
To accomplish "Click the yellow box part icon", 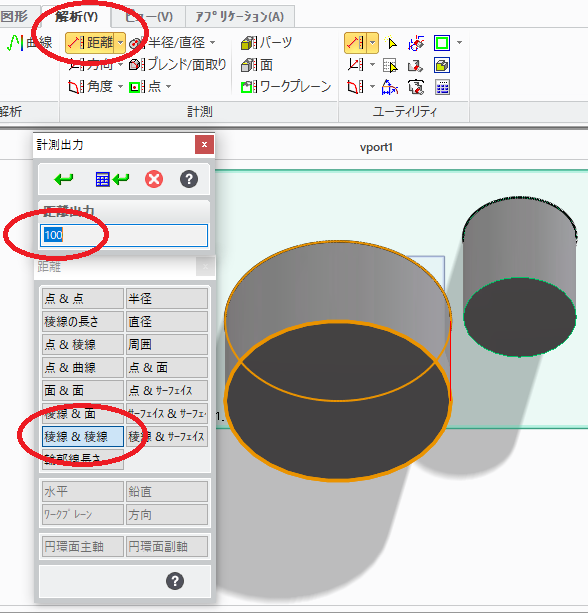I will click(x=442, y=65).
